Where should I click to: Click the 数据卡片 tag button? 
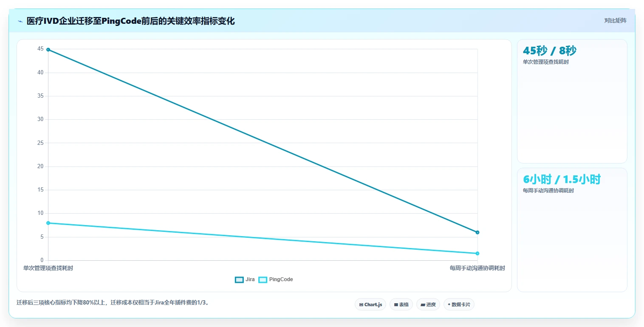(459, 304)
